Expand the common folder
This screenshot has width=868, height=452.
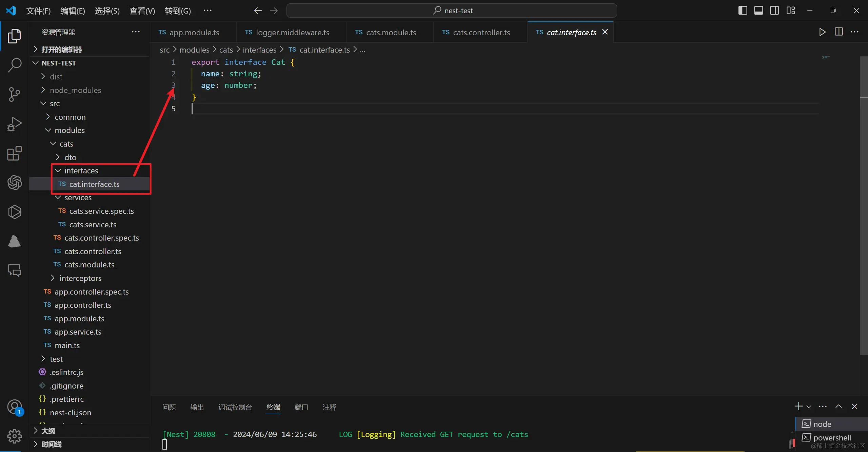(90, 117)
